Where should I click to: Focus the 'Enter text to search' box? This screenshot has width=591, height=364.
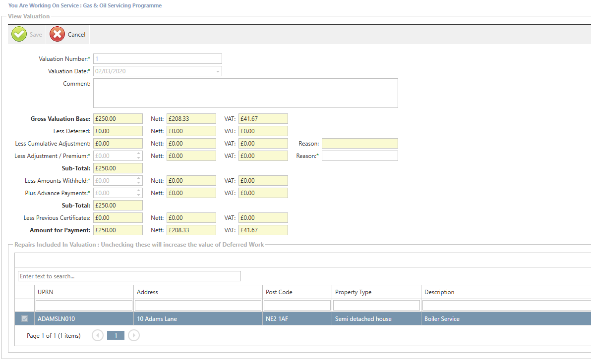click(x=129, y=276)
